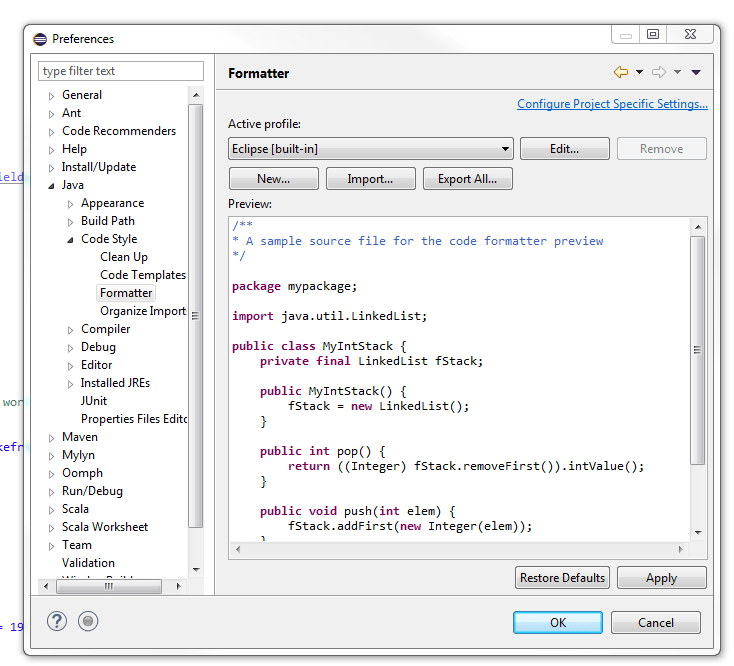Expand the Oomph node
This screenshot has height=666, width=734.
point(51,474)
